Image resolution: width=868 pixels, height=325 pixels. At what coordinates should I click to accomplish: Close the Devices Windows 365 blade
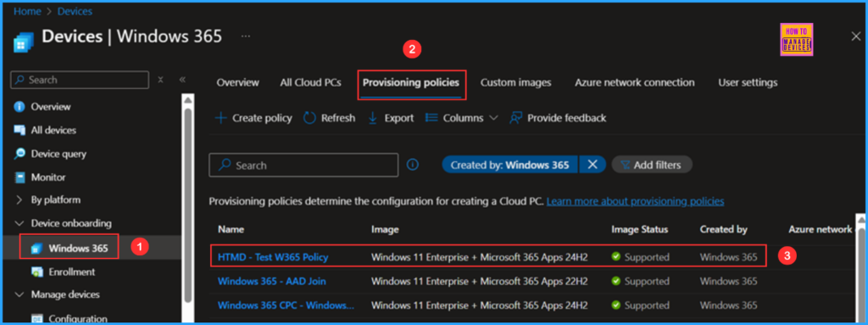(x=855, y=36)
